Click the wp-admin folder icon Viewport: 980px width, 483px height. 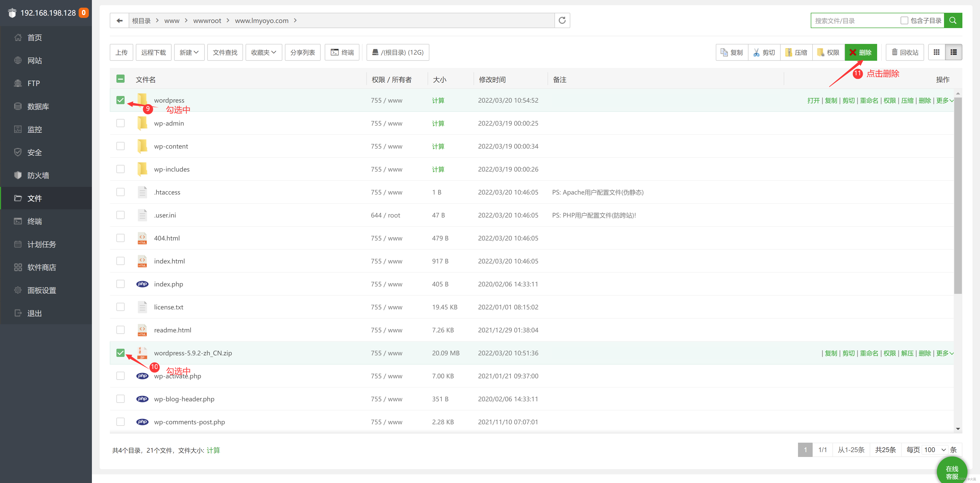coord(142,123)
